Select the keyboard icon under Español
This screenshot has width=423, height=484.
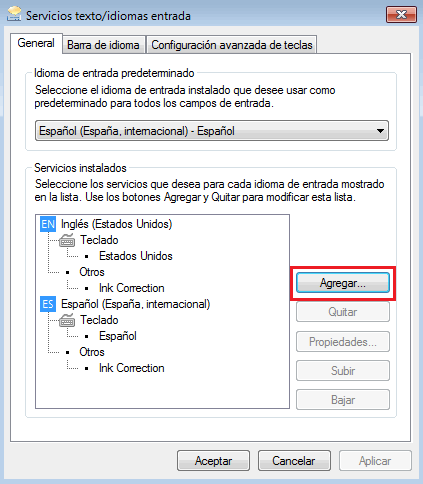point(67,320)
